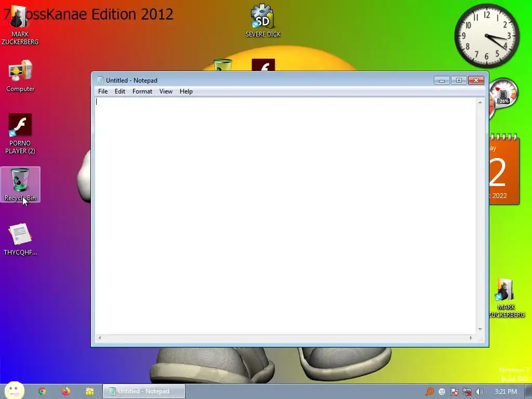Viewport: 532px width, 399px height.
Task: Maximize the Notepad window
Action: (x=459, y=81)
